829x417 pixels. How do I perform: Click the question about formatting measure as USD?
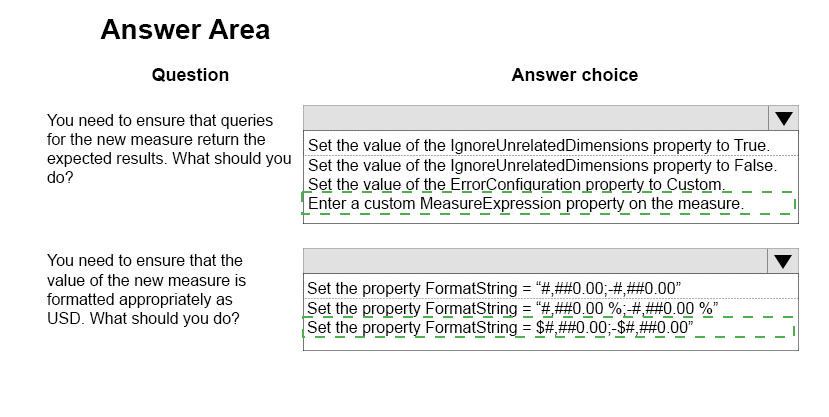[146, 290]
